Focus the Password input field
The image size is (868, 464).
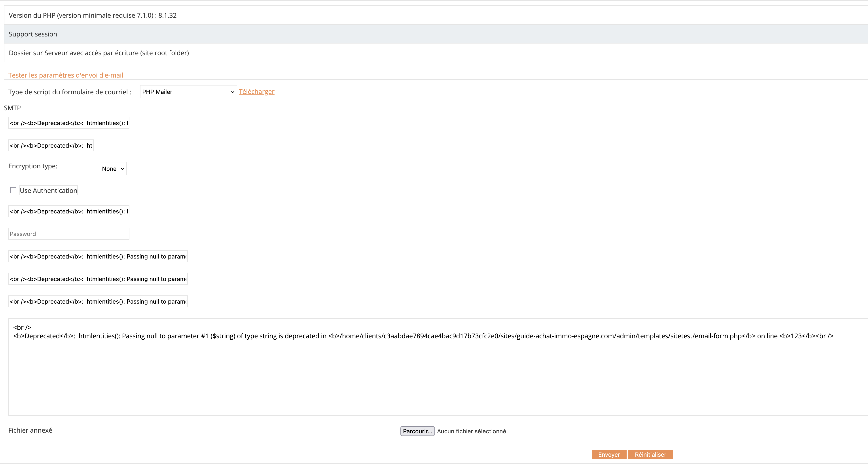tap(69, 234)
